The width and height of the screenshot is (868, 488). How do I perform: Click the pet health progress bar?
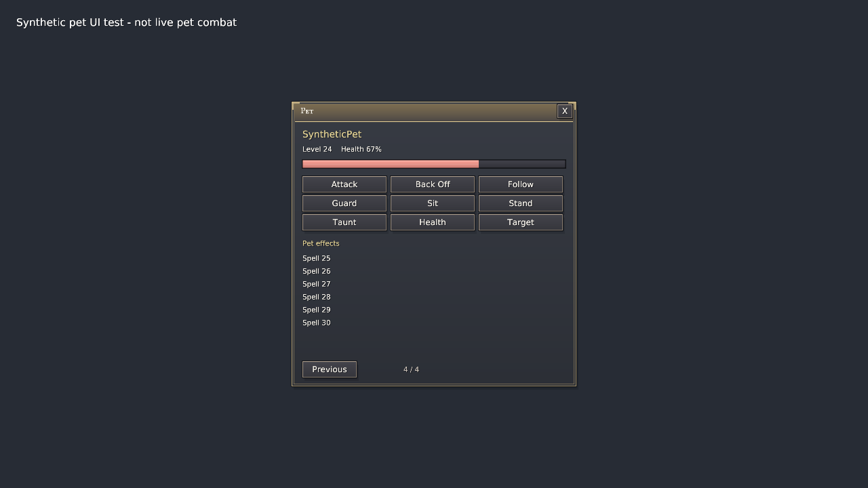[434, 164]
